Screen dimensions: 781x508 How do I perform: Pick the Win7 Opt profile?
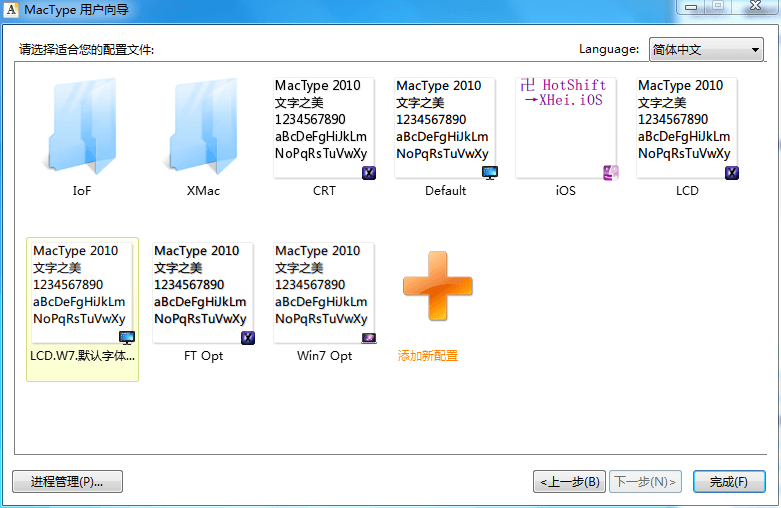point(324,293)
